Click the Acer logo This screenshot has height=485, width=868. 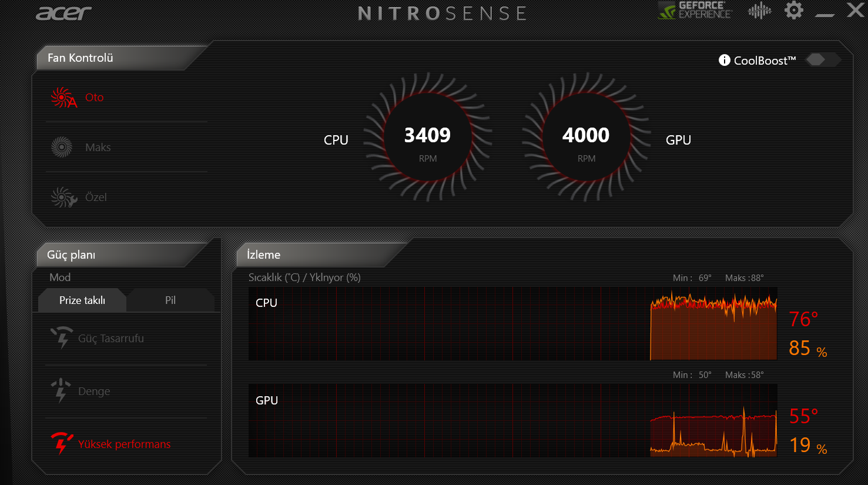(x=63, y=13)
